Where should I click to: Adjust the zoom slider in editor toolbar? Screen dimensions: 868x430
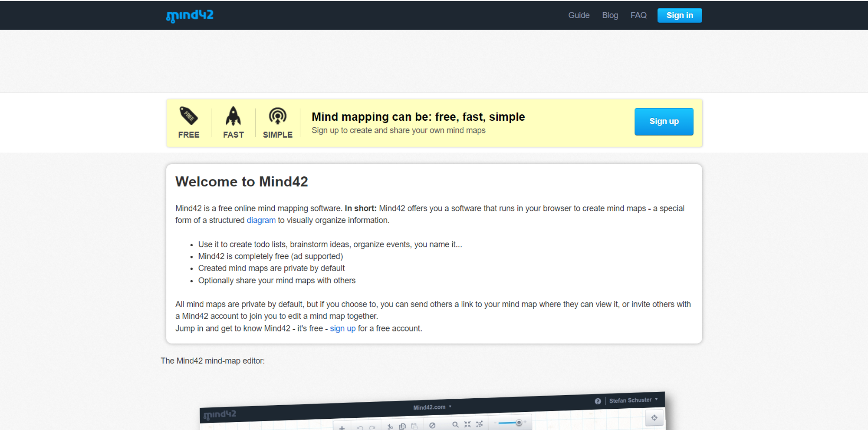518,423
